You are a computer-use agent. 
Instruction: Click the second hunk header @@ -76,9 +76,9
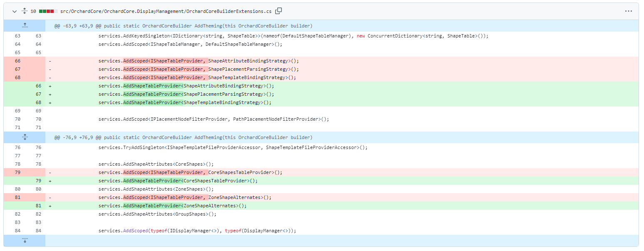tap(183, 137)
